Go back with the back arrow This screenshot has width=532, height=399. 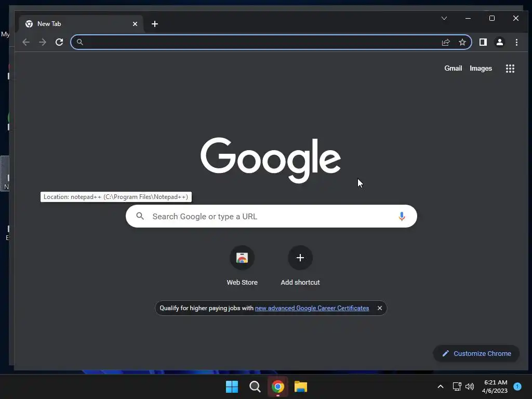point(26,42)
